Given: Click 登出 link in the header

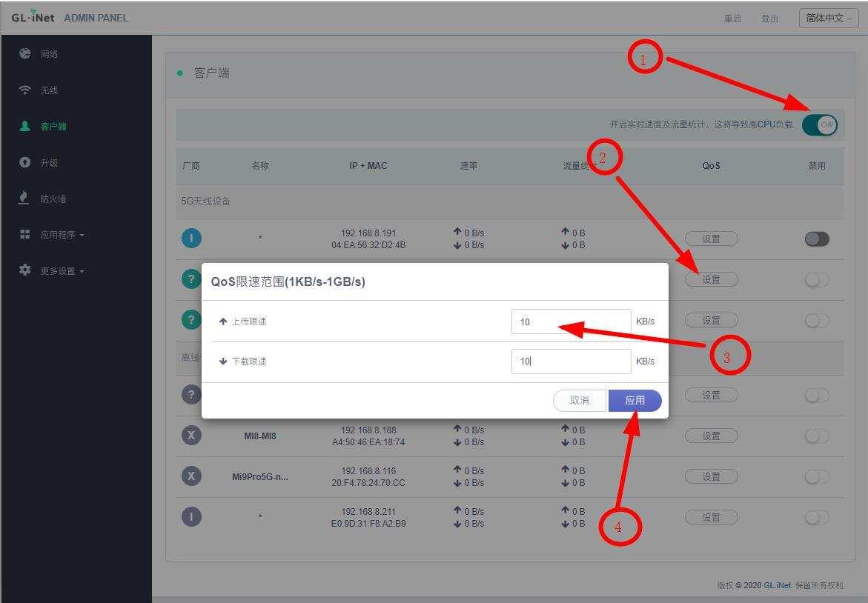Looking at the screenshot, I should coord(769,19).
